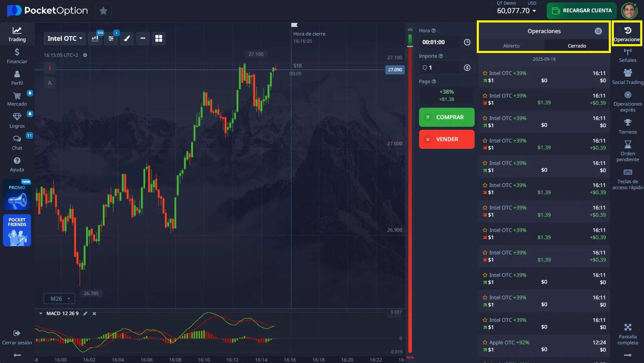This screenshot has height=363, width=644.
Task: Enter Pantalla completa fullscreen mode
Action: pyautogui.click(x=627, y=334)
